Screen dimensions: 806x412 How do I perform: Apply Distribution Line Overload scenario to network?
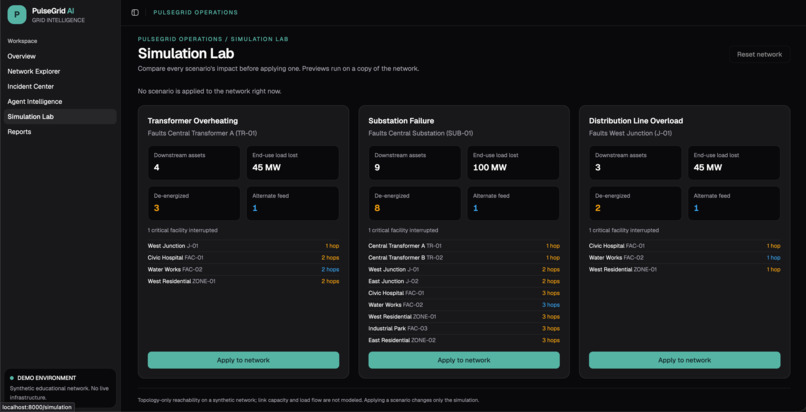click(684, 360)
